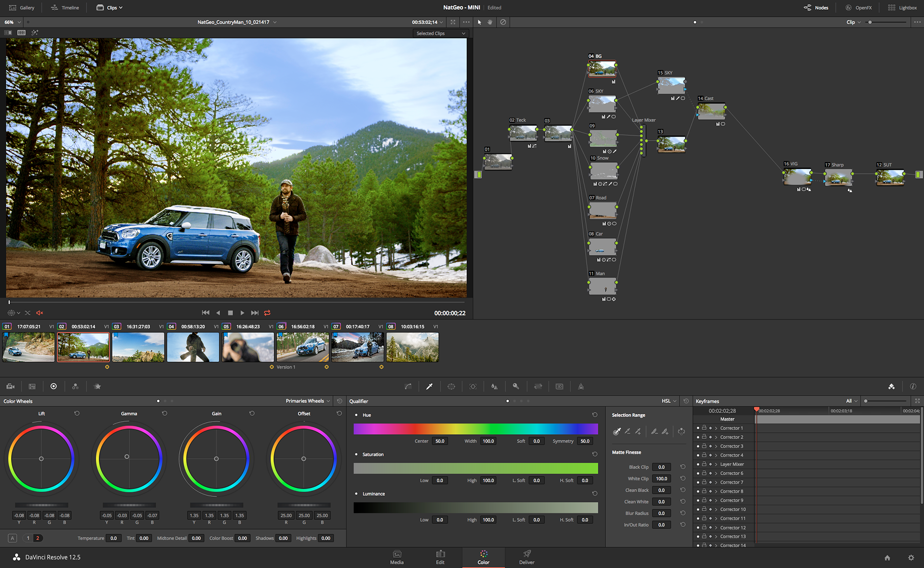
Task: Reset the Gain wheel
Action: [252, 413]
